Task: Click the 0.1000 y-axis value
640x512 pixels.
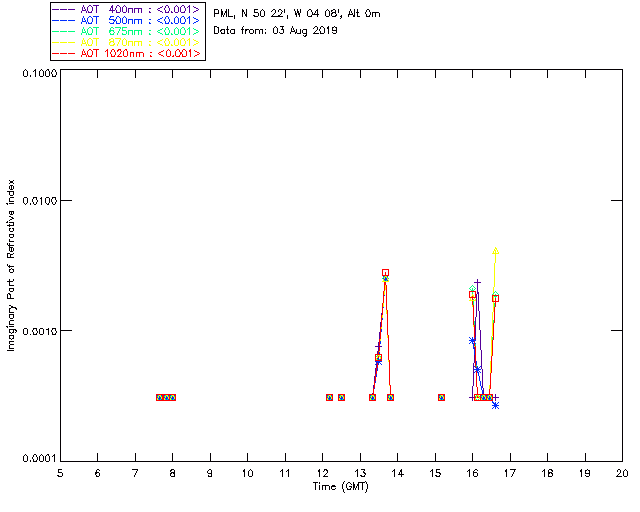Action: [39, 73]
